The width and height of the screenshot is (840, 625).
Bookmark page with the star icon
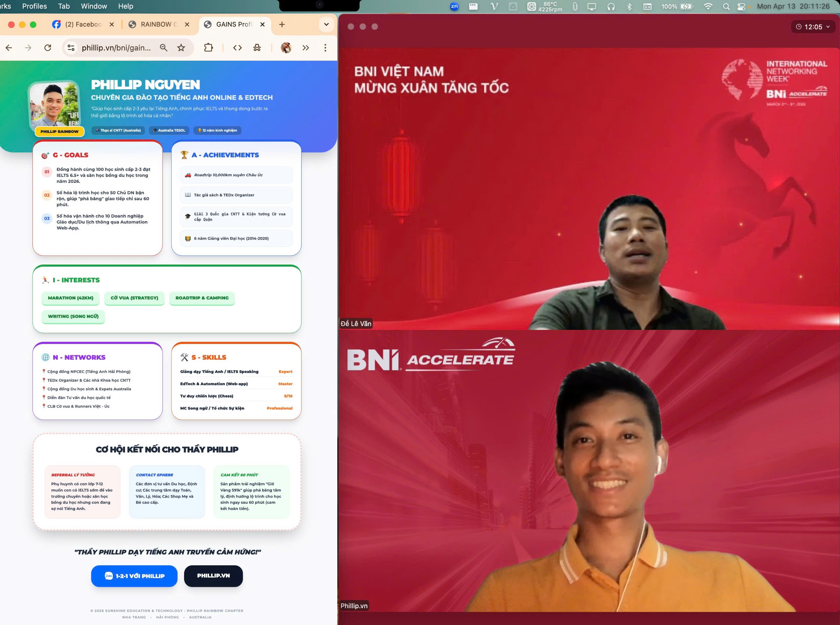pos(181,48)
